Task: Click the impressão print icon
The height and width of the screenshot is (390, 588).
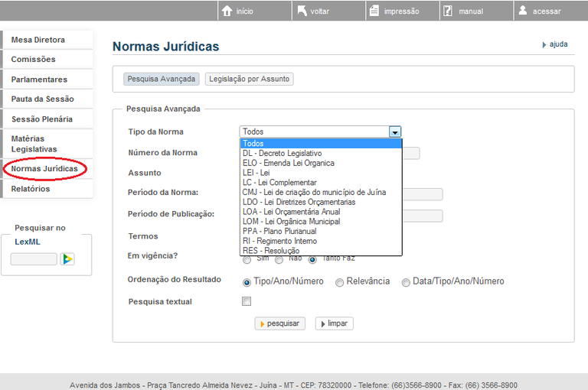Action: pyautogui.click(x=374, y=11)
